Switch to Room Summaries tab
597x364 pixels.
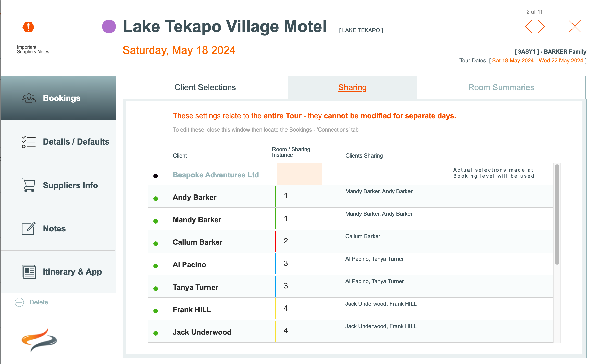coord(501,87)
